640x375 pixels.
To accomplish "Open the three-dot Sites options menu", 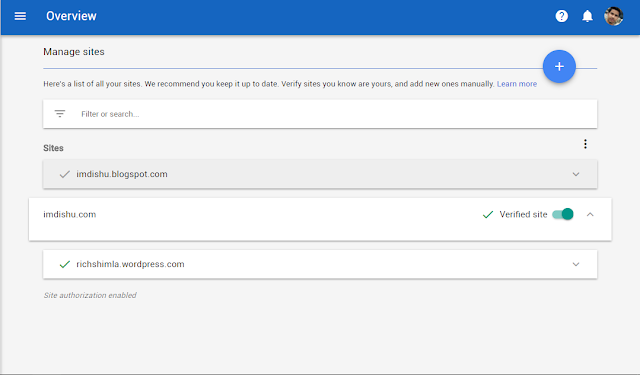I will tap(585, 144).
